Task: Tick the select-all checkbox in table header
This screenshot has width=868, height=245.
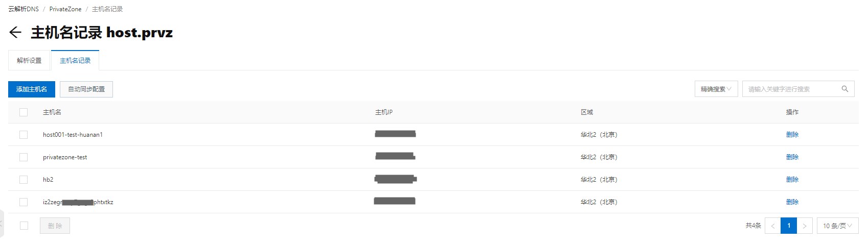Action: point(24,112)
